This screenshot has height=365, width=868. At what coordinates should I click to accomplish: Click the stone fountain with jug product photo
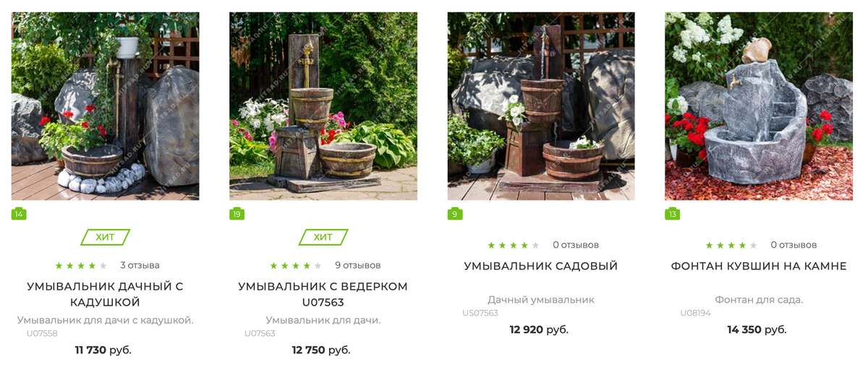click(x=759, y=106)
